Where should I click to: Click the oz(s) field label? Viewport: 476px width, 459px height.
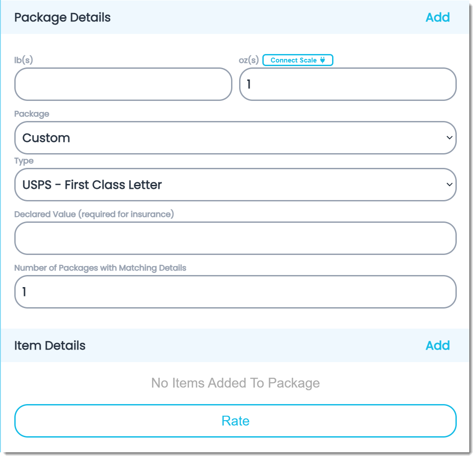pos(249,60)
